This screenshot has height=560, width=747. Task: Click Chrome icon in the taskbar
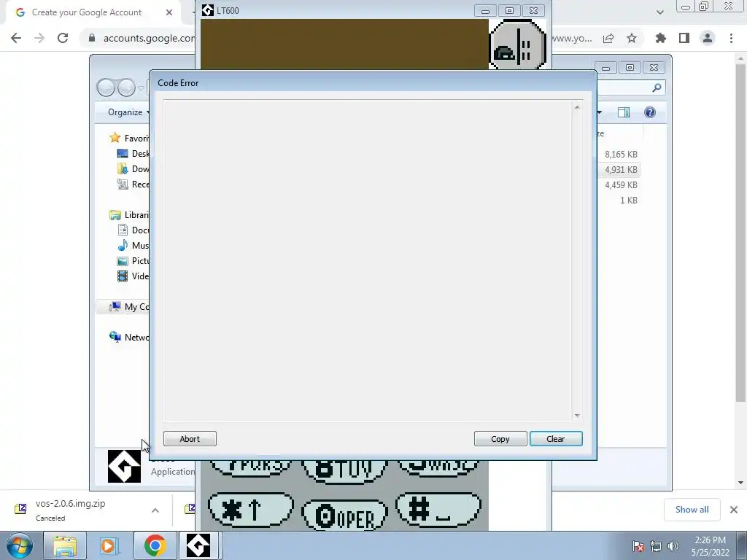155,545
